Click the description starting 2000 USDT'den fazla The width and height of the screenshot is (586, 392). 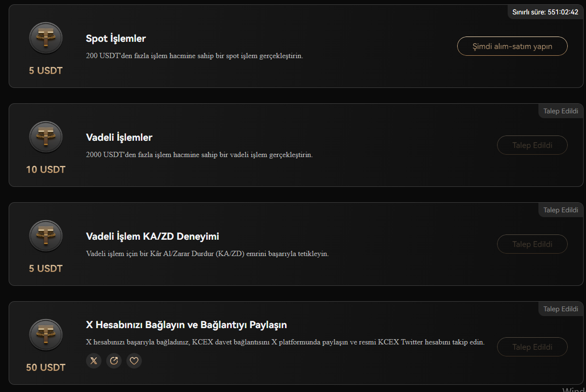(x=199, y=155)
